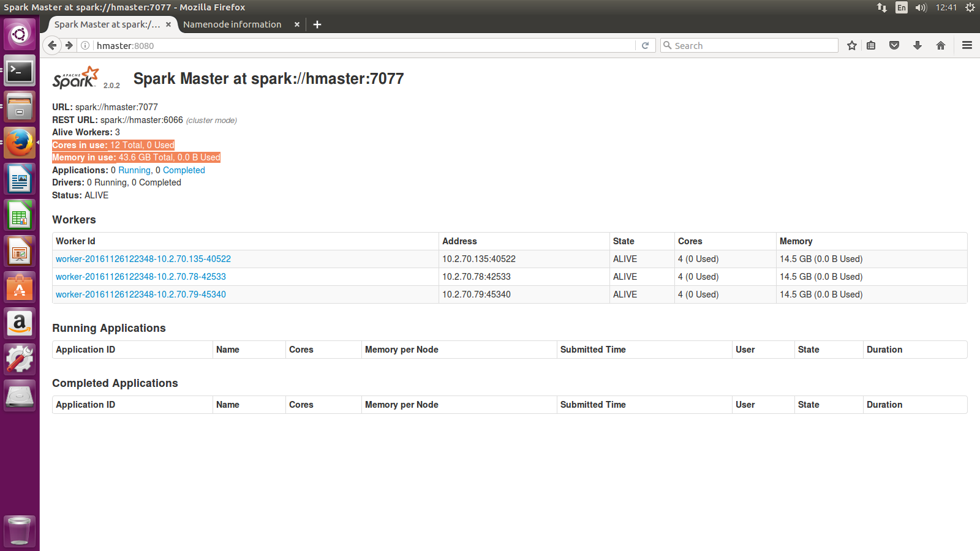This screenshot has width=980, height=551.
Task: Open the Files manager dock icon
Action: tap(20, 107)
